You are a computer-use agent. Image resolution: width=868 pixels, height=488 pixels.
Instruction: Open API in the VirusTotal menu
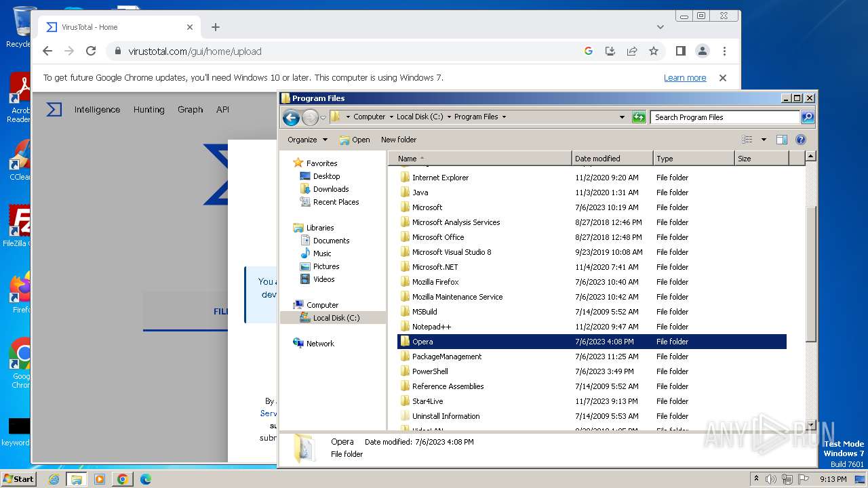(x=222, y=109)
